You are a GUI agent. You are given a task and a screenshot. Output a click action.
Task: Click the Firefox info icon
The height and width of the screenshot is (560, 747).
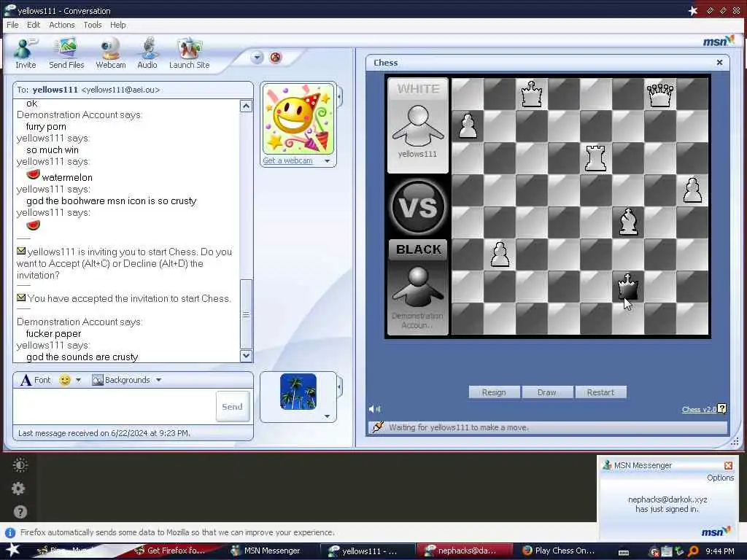10,532
